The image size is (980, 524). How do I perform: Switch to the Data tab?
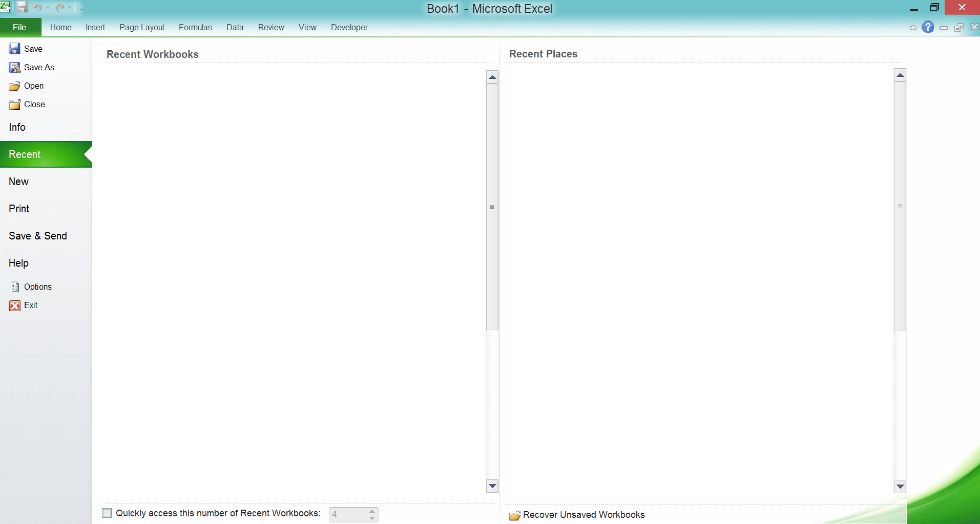pyautogui.click(x=235, y=27)
